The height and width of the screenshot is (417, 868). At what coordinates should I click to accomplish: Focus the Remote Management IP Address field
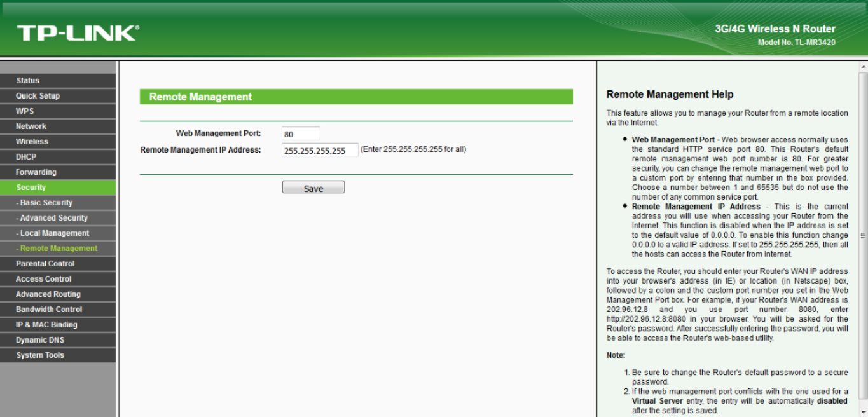[320, 151]
